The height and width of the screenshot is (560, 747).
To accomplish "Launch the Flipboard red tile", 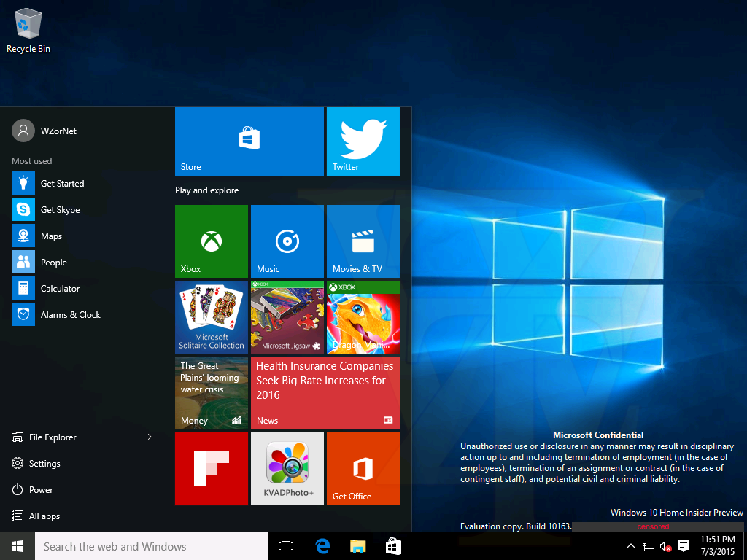I will click(211, 469).
